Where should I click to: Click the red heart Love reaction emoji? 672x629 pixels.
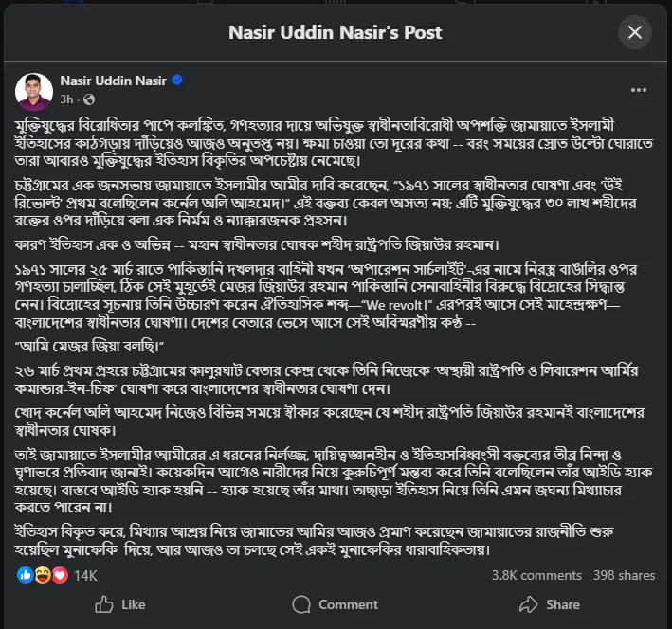[60, 575]
